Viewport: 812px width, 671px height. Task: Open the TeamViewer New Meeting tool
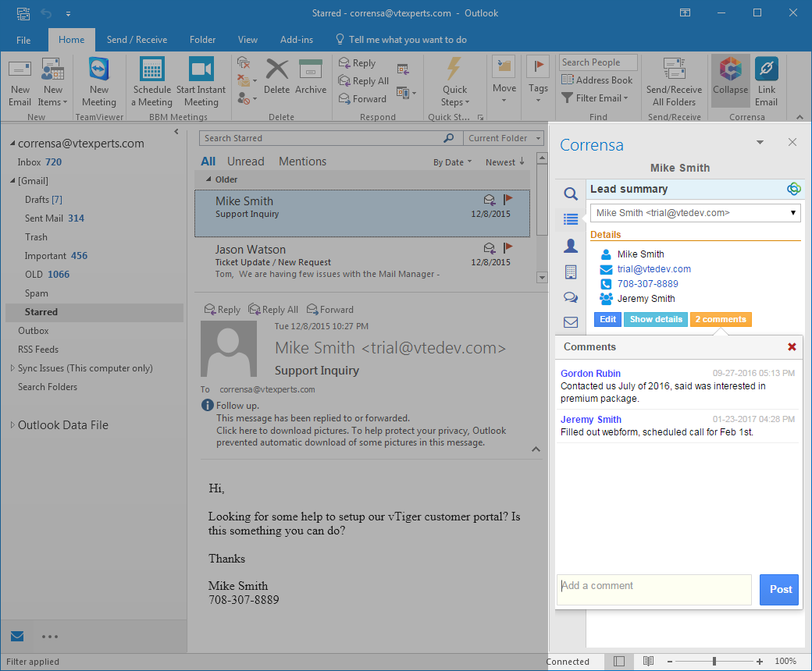(x=99, y=81)
